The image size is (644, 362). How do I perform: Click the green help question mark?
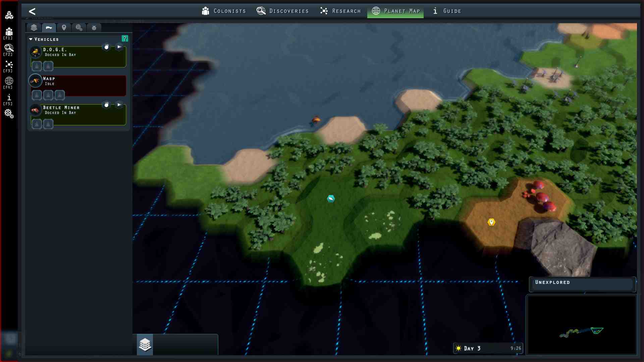[125, 39]
